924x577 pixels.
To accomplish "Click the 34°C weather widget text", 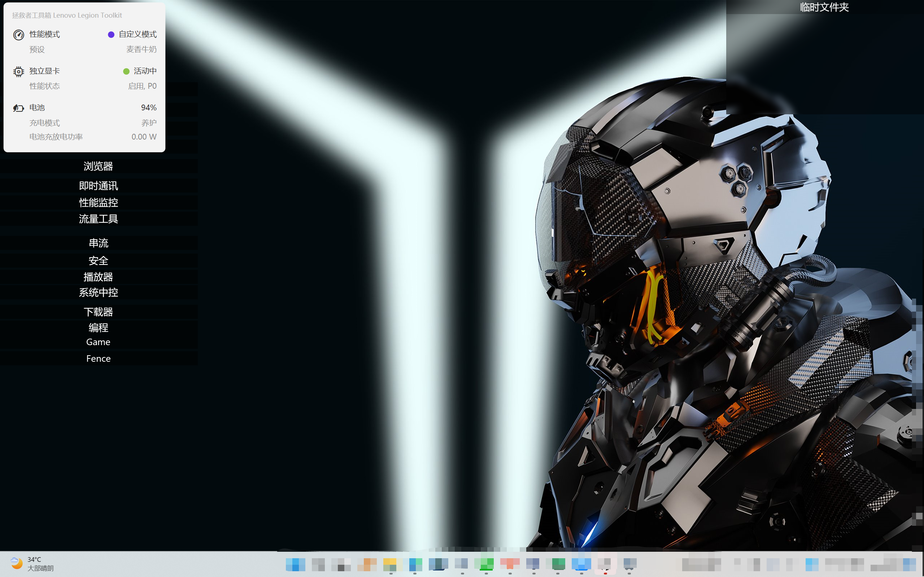I will (34, 559).
